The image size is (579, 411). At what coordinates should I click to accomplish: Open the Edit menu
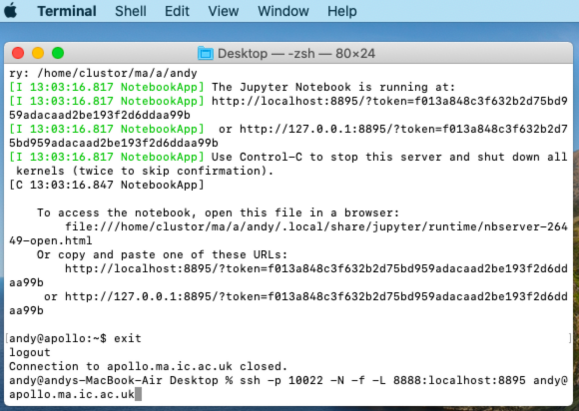[x=177, y=11]
